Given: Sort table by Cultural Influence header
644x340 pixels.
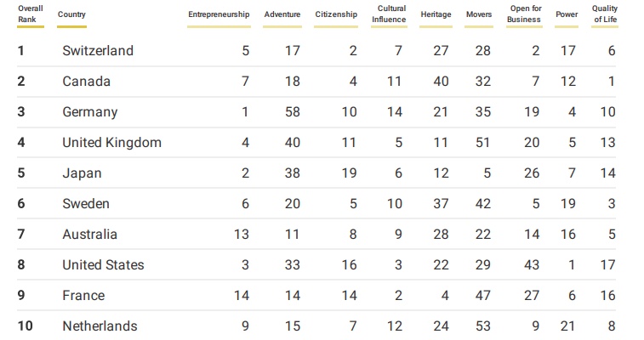Looking at the screenshot, I should click(x=389, y=14).
